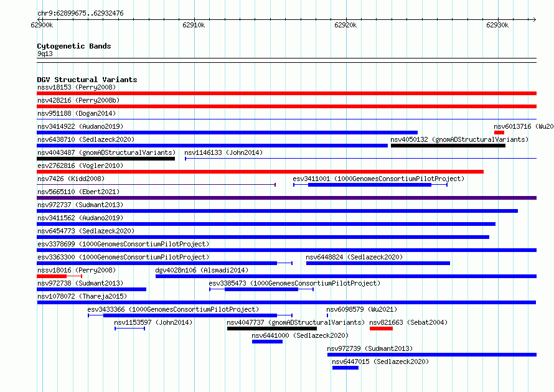
Task: Open the nsv6098579 (Wu2021) label
Action: [362, 309]
